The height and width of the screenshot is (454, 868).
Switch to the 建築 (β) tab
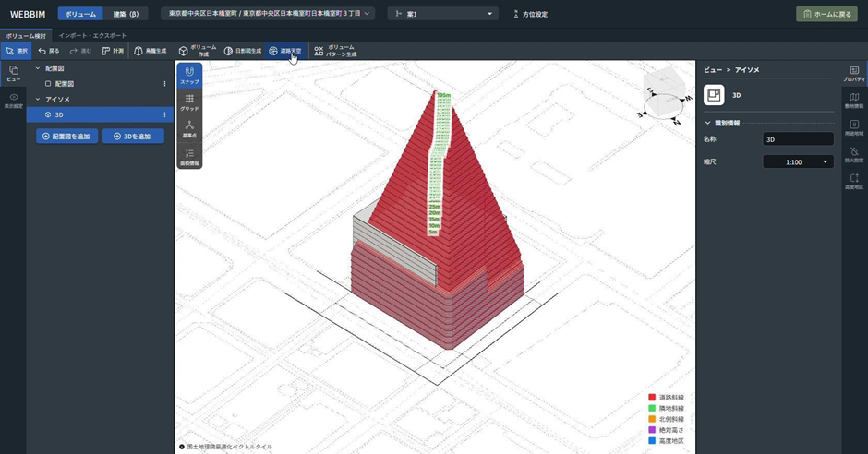(126, 14)
